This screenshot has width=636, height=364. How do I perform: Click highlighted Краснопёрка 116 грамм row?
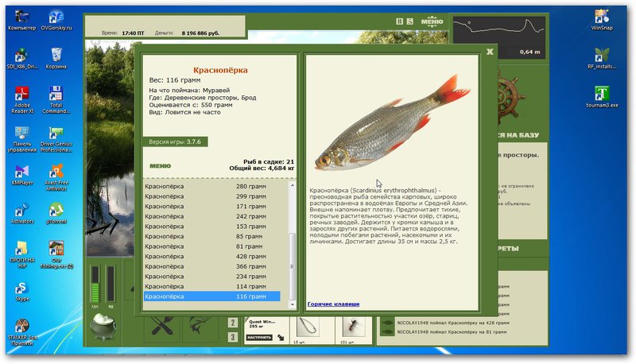pyautogui.click(x=211, y=296)
